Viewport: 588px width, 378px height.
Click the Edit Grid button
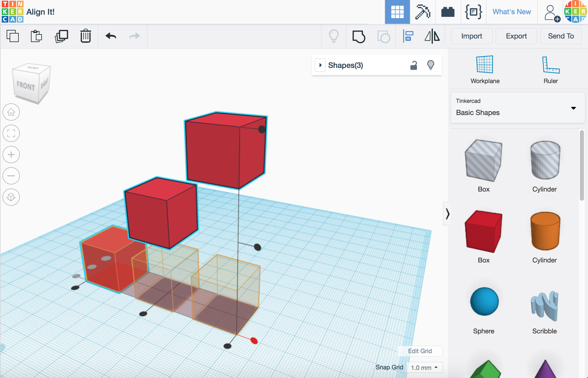(x=420, y=351)
